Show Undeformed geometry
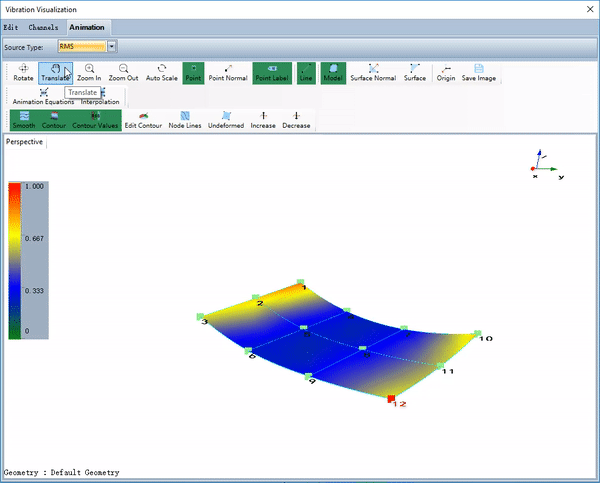 point(226,120)
